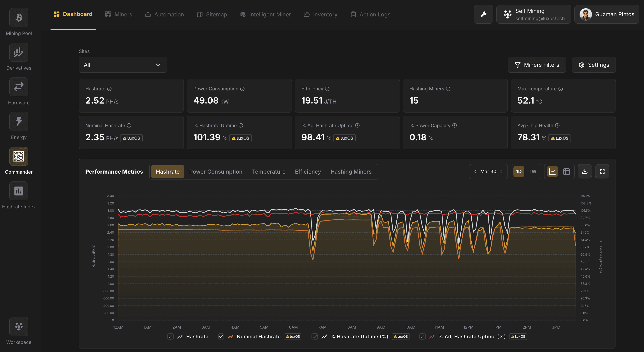Go to the Energy section
The image size is (644, 352).
(19, 121)
